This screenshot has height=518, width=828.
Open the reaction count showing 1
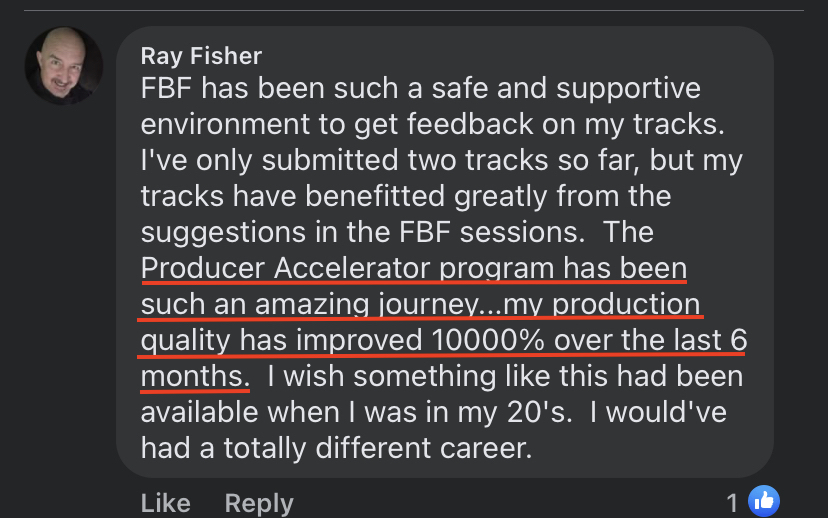(x=732, y=503)
